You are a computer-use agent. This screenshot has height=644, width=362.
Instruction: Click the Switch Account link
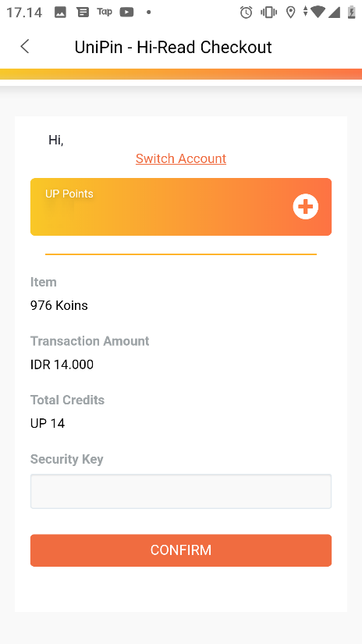[x=181, y=158]
